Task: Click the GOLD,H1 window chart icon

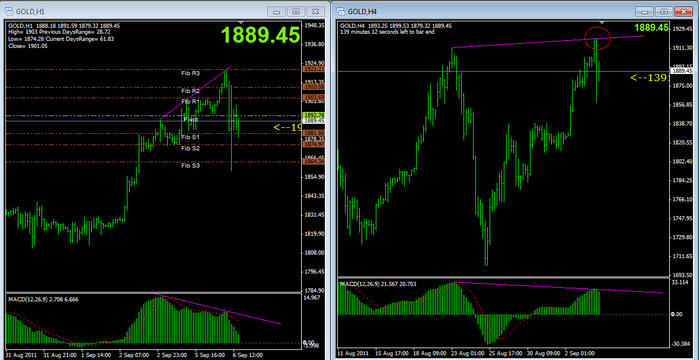Action: (10, 11)
